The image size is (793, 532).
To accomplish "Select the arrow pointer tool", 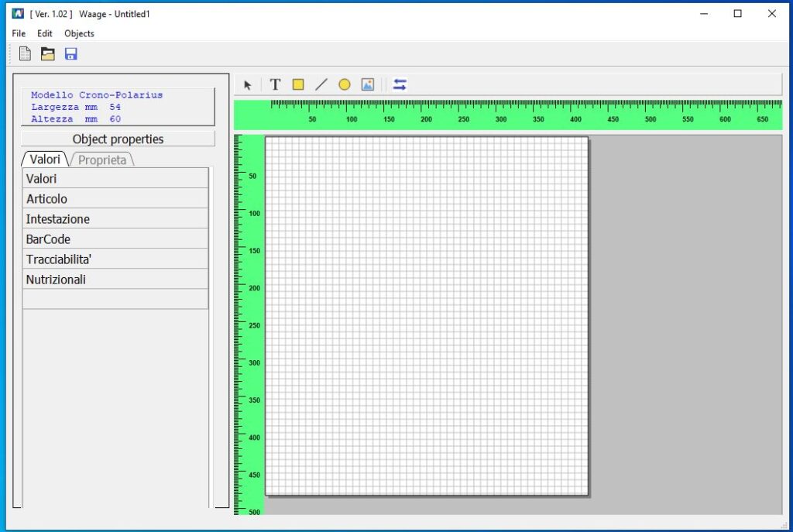I will pos(248,85).
